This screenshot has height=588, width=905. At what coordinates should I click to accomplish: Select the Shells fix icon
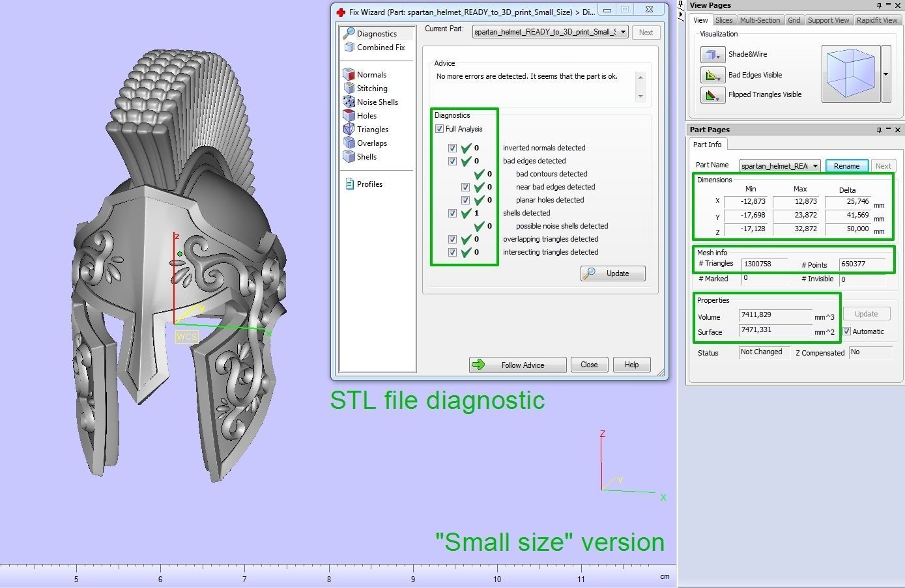tap(349, 156)
